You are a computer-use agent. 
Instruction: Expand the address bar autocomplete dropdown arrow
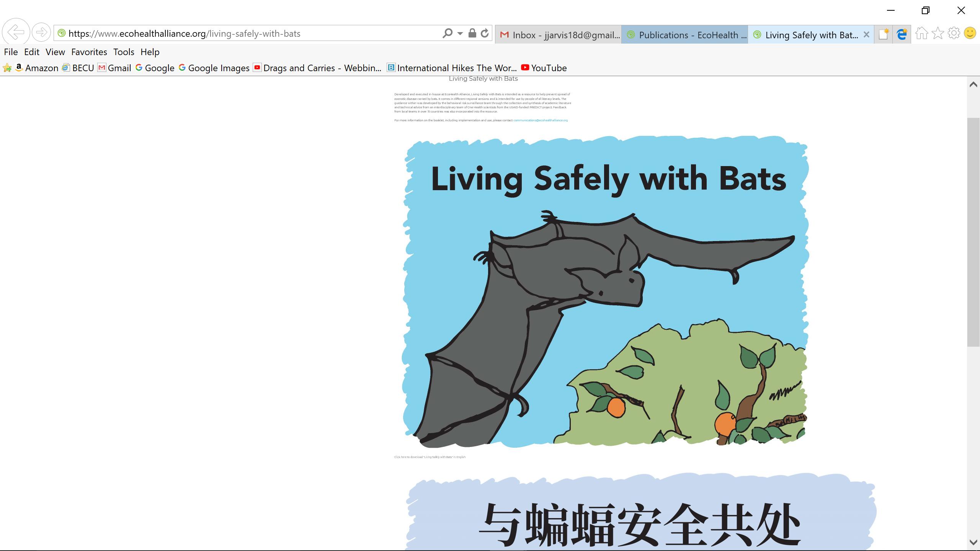[460, 34]
